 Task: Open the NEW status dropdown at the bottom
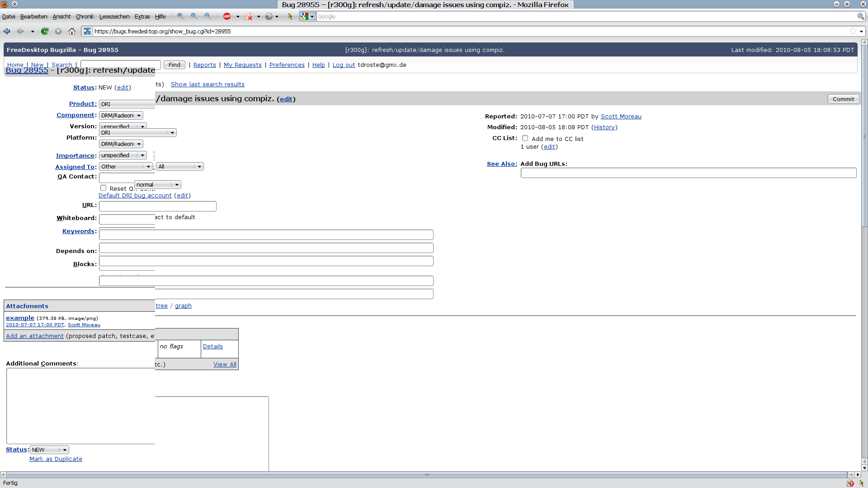point(49,450)
